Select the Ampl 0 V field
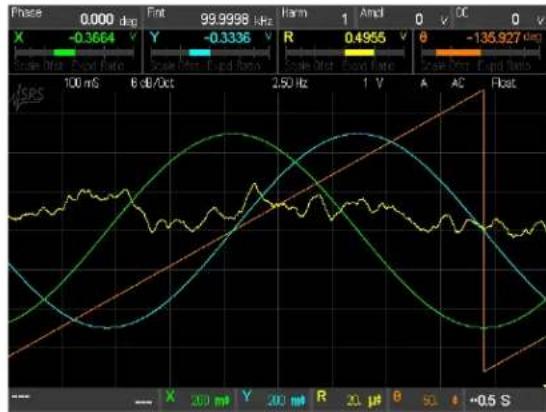The height and width of the screenshot is (412, 546). tap(404, 18)
